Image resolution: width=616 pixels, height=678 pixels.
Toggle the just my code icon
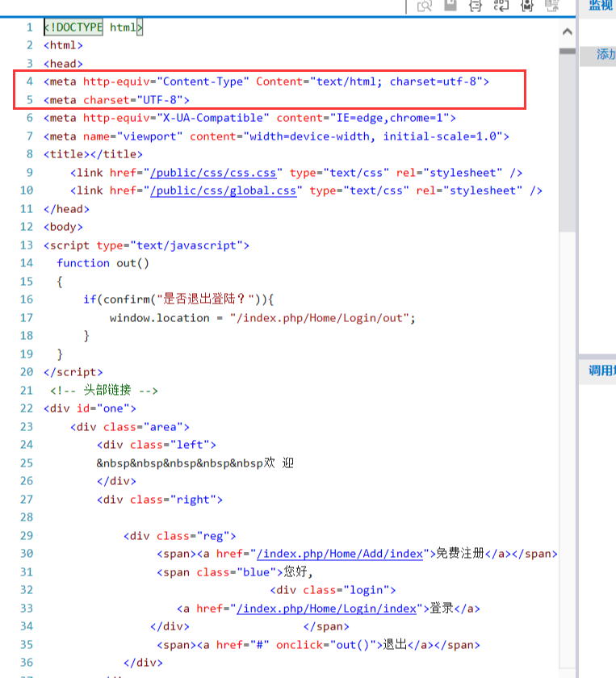click(x=527, y=6)
